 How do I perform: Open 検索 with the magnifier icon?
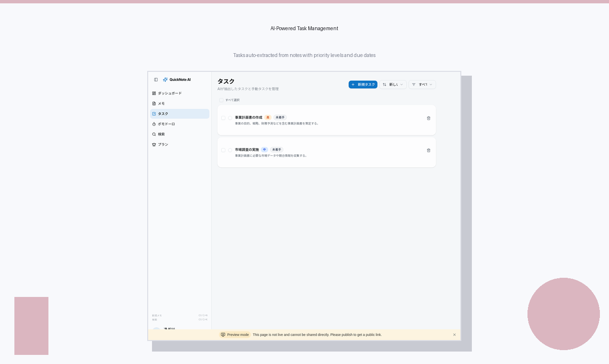(154, 134)
